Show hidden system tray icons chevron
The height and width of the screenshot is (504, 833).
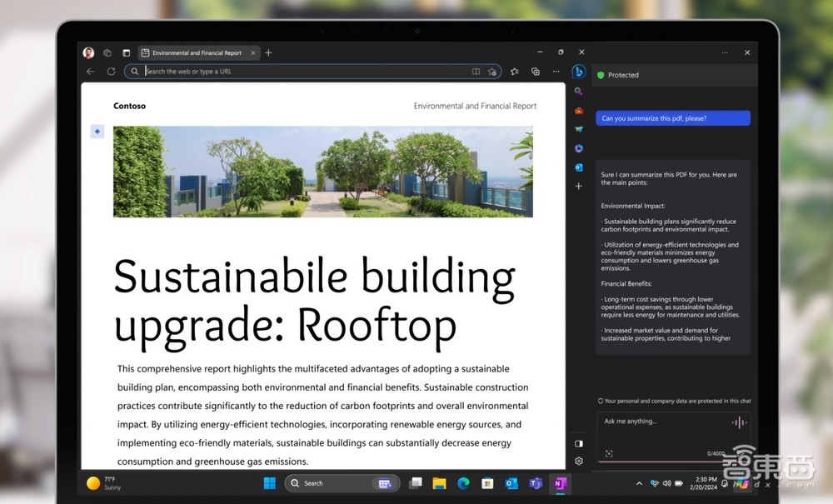point(639,483)
